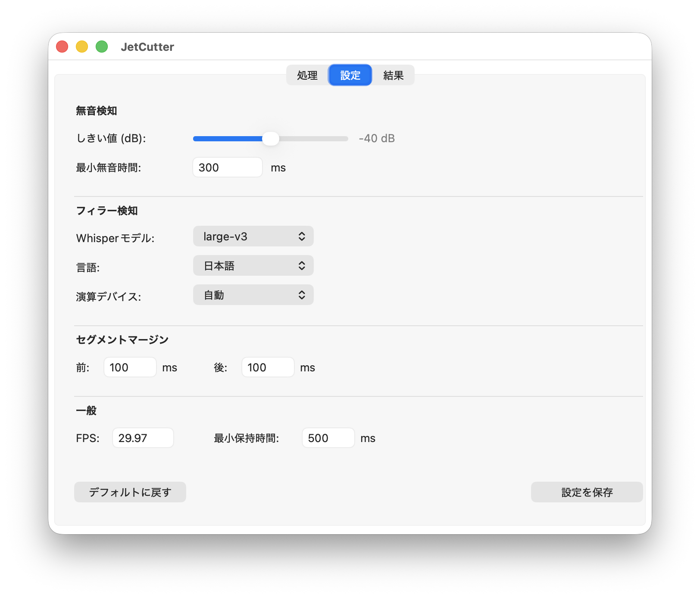
Task: Click the 最小無音時間 label
Action: pos(109,168)
